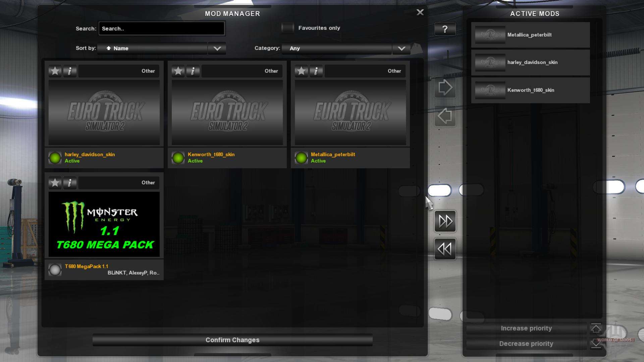
Task: Click the increase priority arrow icon
Action: 596,328
